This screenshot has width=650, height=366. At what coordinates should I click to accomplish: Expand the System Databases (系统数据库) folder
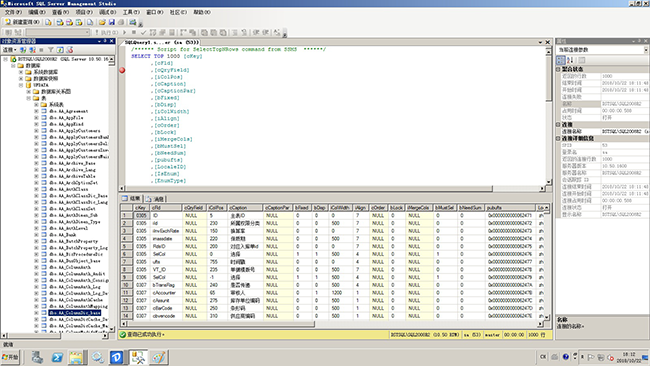(x=21, y=72)
